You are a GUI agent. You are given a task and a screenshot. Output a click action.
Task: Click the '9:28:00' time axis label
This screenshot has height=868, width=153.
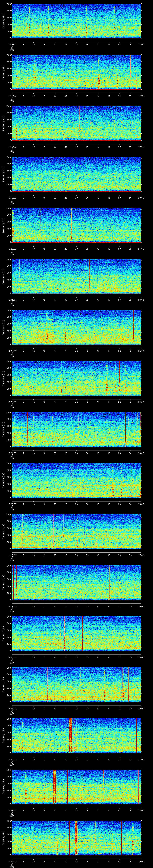pos(12,657)
